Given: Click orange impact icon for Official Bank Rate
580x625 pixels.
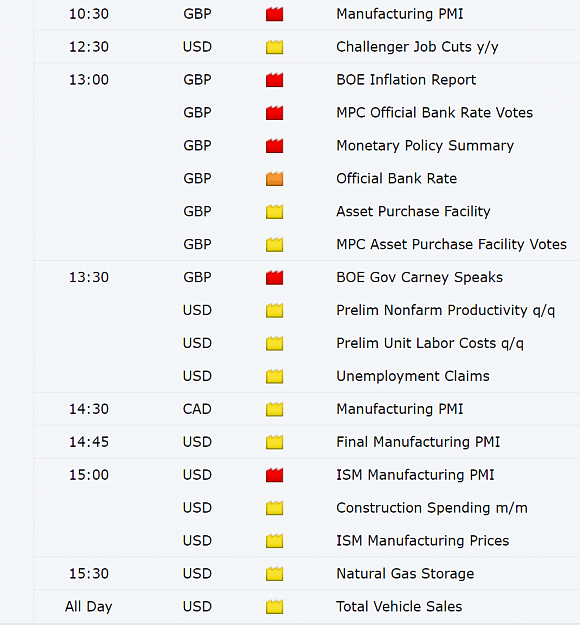Looking at the screenshot, I should coord(274,179).
